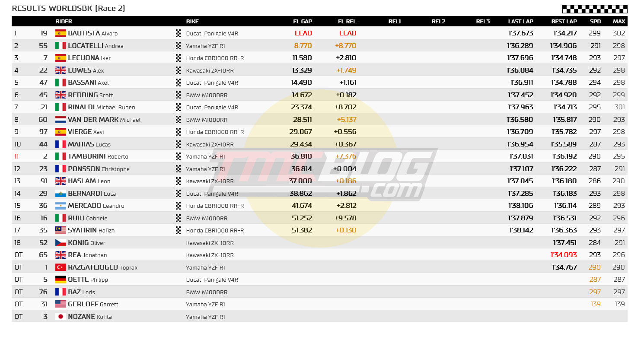The height and width of the screenshot is (337, 644).
Task: Click REA's red fastest lap 1'34.093
Action: [x=564, y=255]
